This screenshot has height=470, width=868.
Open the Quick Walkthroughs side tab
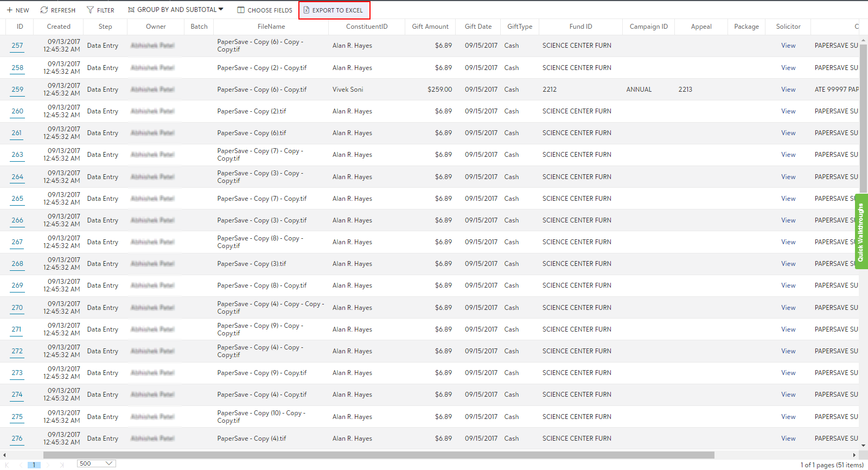861,232
